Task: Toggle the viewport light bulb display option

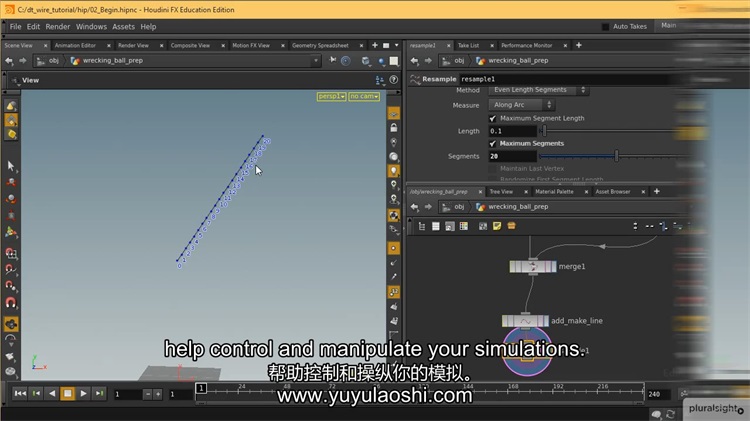Action: [394, 171]
